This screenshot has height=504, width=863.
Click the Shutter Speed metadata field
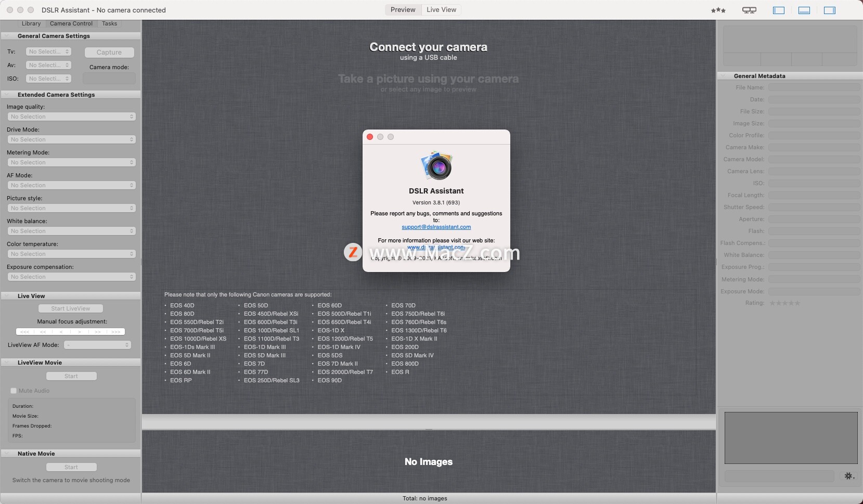point(814,207)
